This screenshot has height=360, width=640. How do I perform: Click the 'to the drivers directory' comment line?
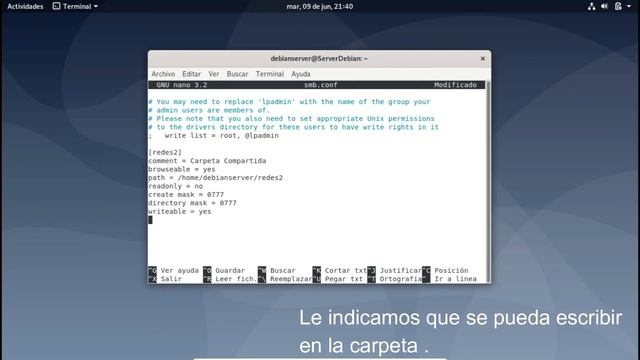tap(293, 127)
